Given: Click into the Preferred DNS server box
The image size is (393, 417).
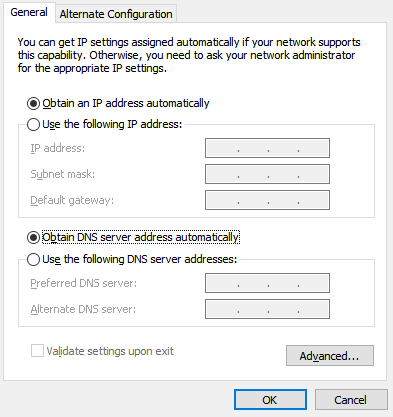Looking at the screenshot, I should tap(267, 283).
